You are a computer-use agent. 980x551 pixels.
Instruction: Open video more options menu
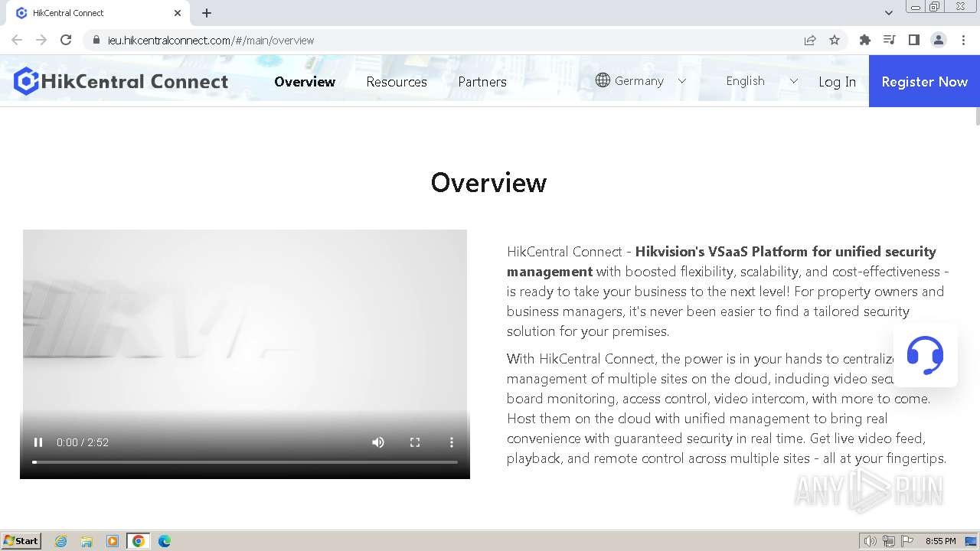coord(452,442)
